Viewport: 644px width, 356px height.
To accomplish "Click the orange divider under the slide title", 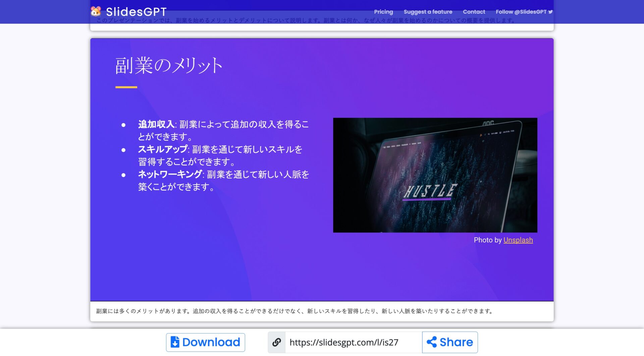I will tap(126, 87).
